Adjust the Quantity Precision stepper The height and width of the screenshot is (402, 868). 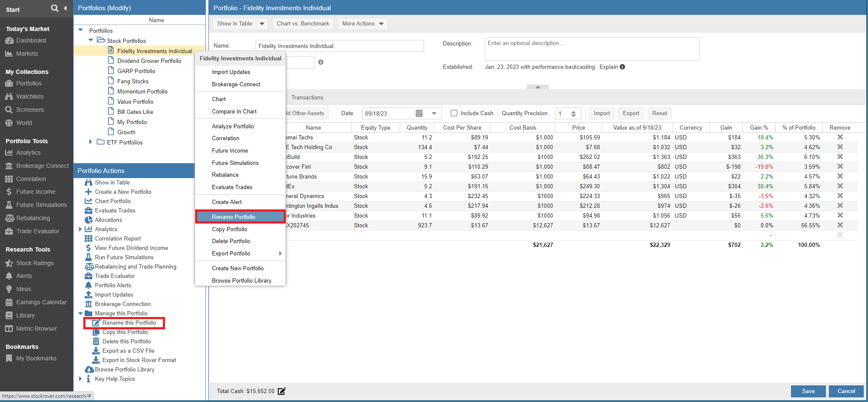pos(573,113)
